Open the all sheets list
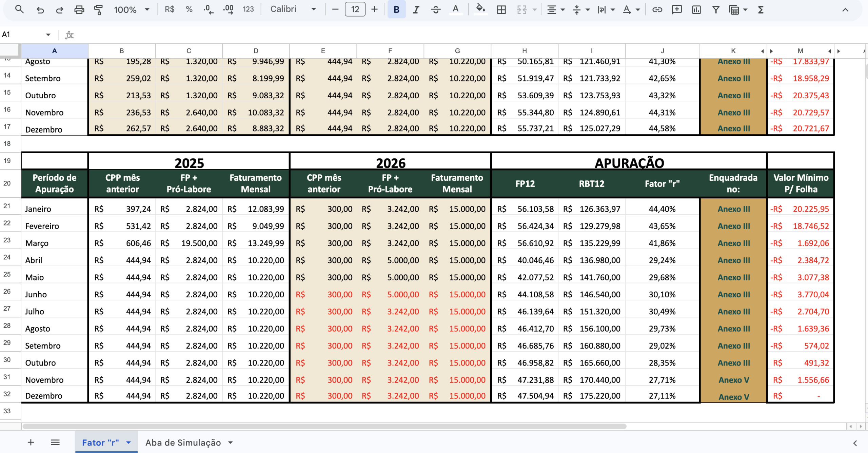Screen dimensions: 868x453 click(x=55, y=442)
